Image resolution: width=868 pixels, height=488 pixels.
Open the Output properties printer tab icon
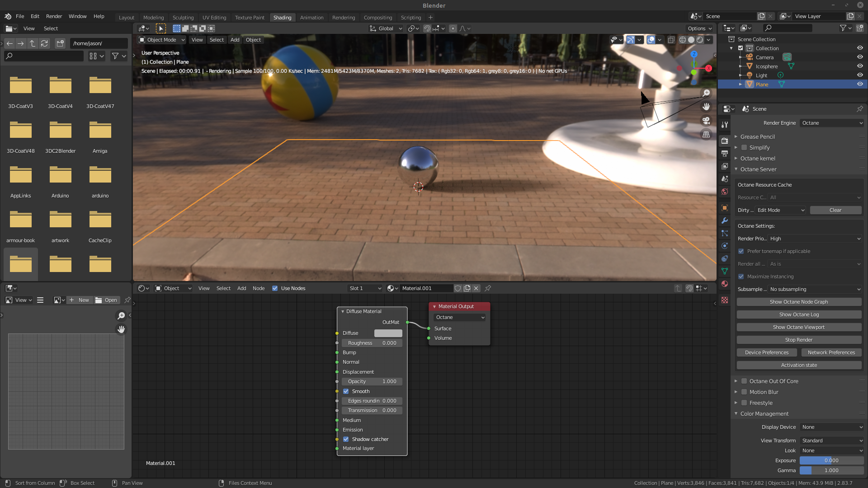[725, 154]
